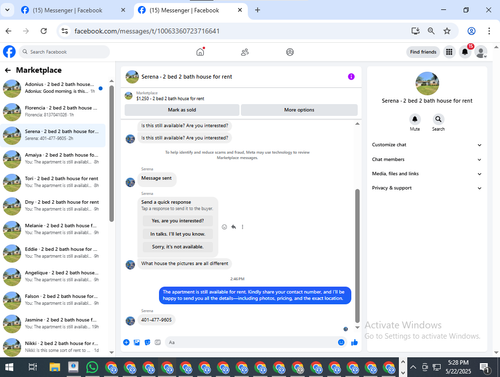Viewport: 500px width, 377px height.
Task: Open more actions plus icon in composer
Action: (x=126, y=342)
